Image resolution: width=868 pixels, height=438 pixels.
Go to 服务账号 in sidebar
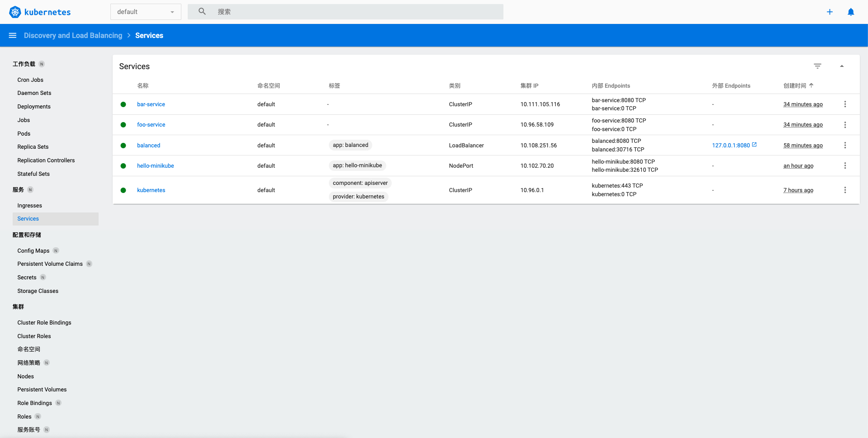coord(29,430)
